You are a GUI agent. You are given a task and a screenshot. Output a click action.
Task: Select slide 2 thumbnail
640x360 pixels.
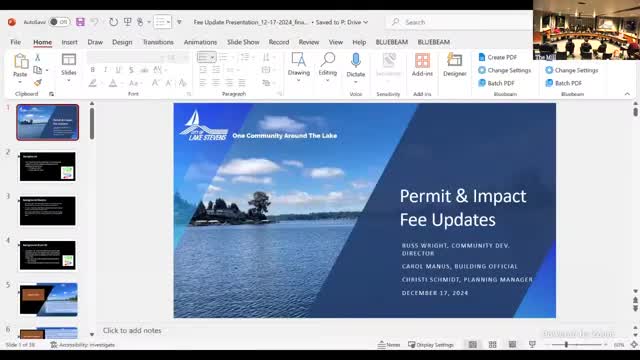pyautogui.click(x=48, y=167)
